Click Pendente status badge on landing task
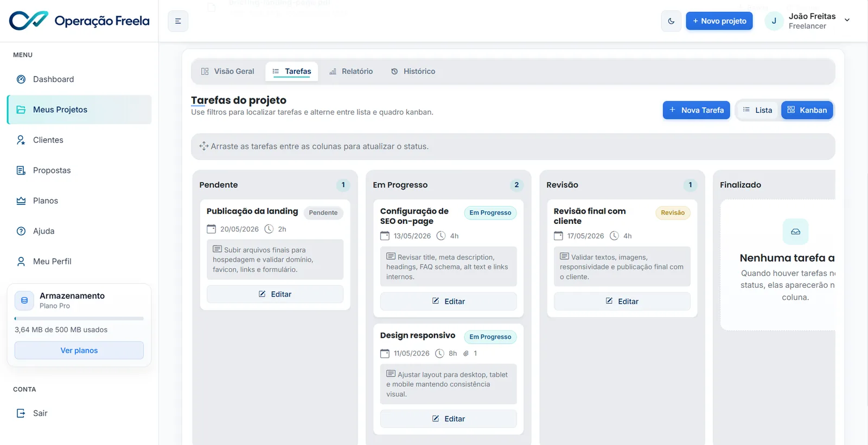This screenshot has height=445, width=868. coord(323,212)
